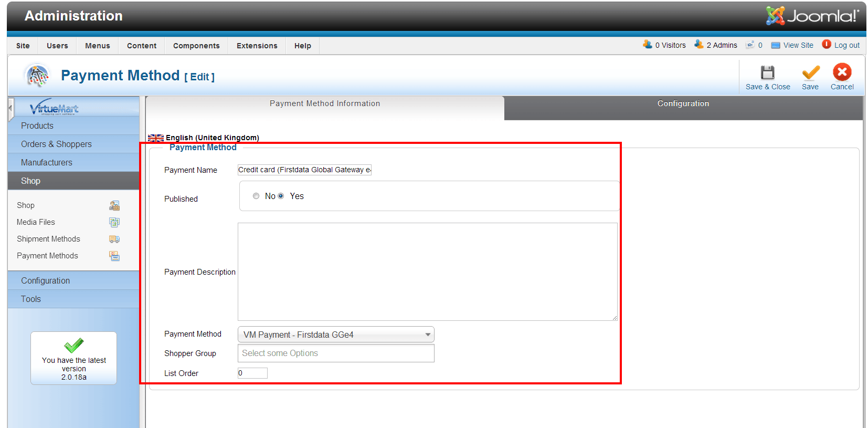
Task: Open the Users menu
Action: click(x=57, y=46)
